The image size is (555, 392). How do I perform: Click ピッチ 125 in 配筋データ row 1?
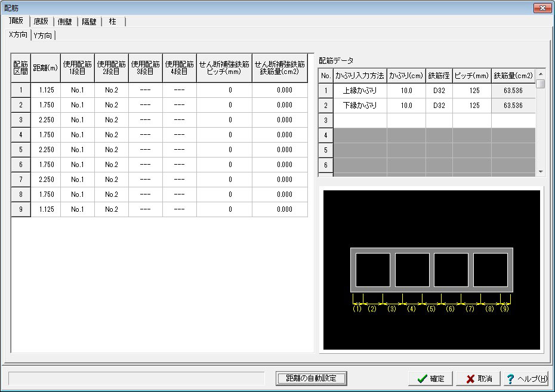(472, 91)
